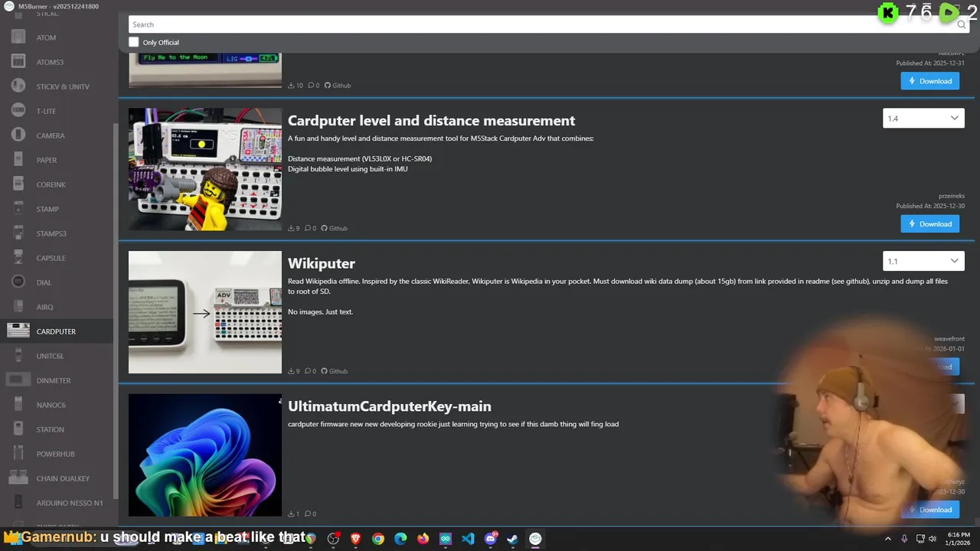
Task: Open Brave browser from taskbar
Action: coord(355,539)
